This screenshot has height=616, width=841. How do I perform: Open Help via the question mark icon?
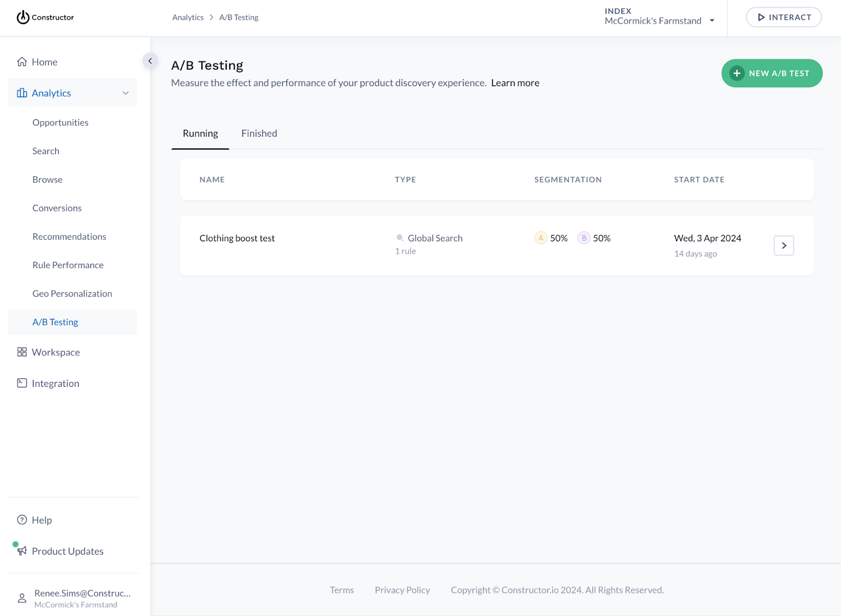[22, 520]
